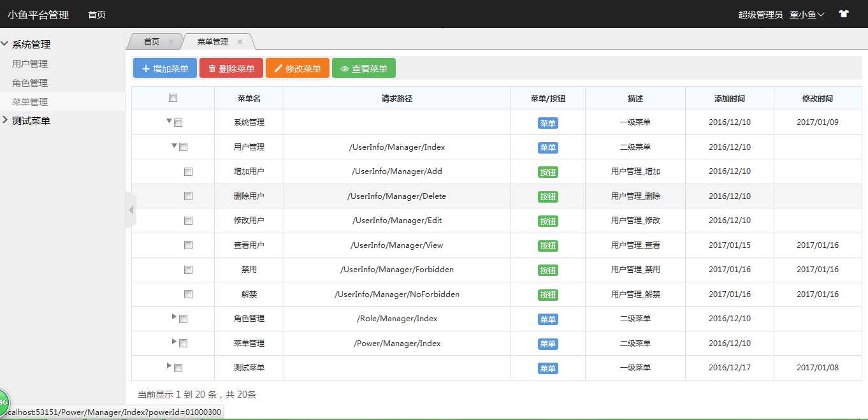The height and width of the screenshot is (420, 868).
Task: Click the 增加菜单 button
Action: [165, 68]
